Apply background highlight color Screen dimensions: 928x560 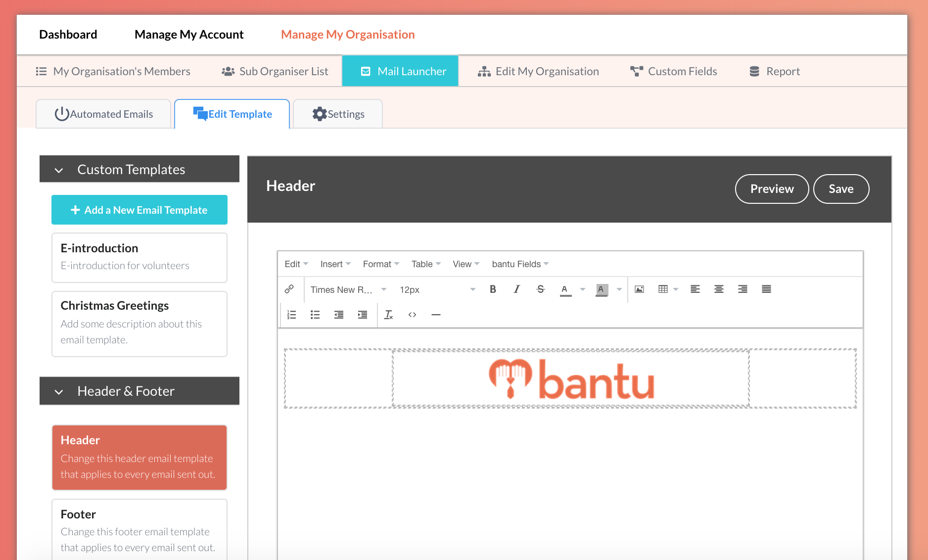[x=601, y=290]
